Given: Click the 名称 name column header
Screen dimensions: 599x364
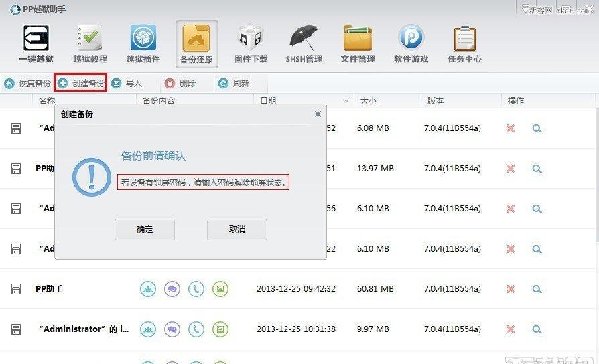Looking at the screenshot, I should 47,101.
